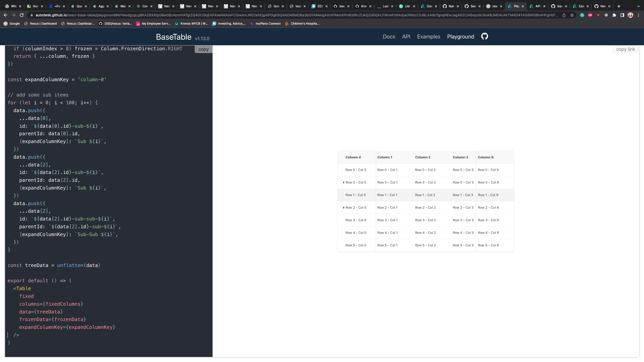Image resolution: width=644 pixels, height=362 pixels.
Task: Click the share page icon in address bar
Action: tap(564, 15)
